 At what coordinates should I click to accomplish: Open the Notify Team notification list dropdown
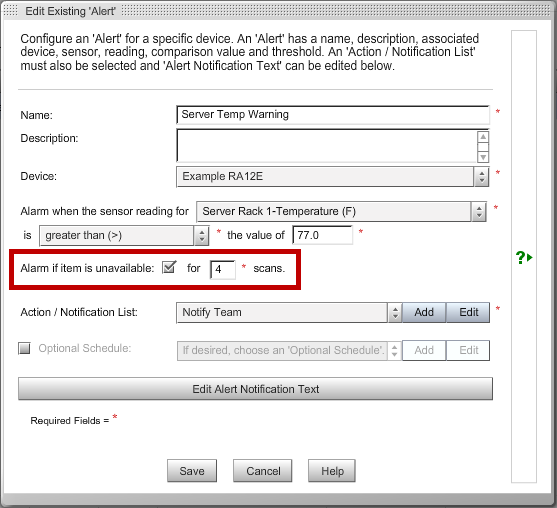pos(289,313)
